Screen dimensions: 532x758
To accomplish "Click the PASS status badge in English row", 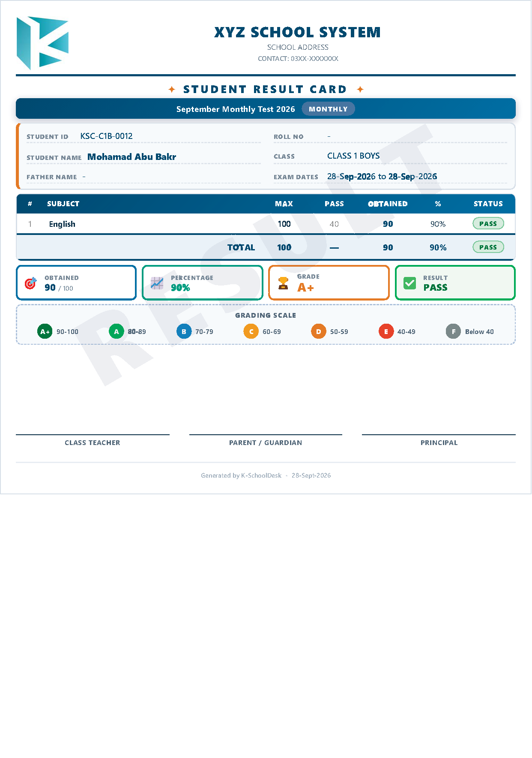I will pyautogui.click(x=488, y=223).
